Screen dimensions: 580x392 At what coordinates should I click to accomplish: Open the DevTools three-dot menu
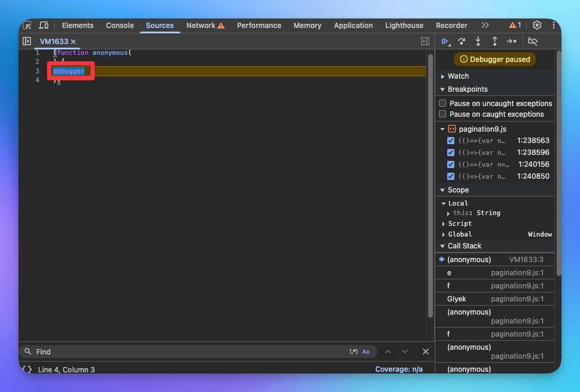(x=553, y=25)
